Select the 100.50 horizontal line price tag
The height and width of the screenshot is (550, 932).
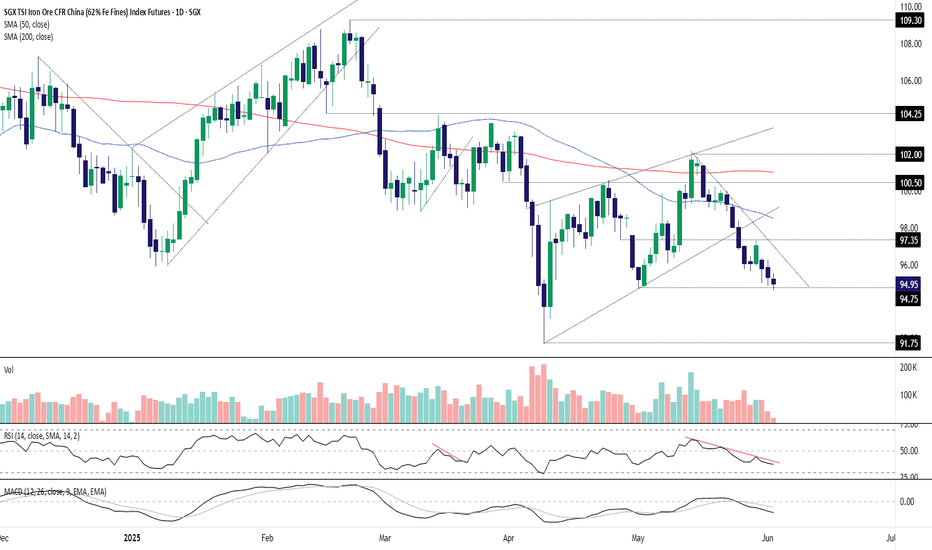(911, 183)
